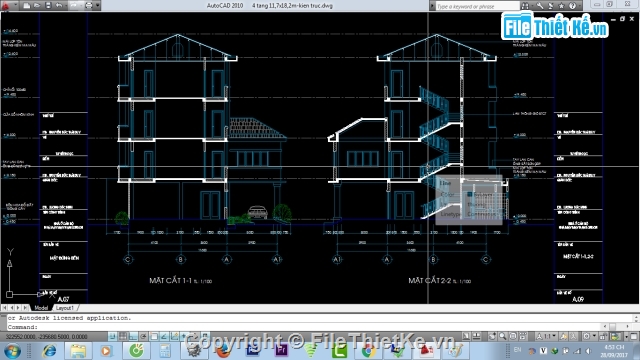Click the taskbar clock showing 28/09/2017
Screen dimensions: 640x360
click(x=613, y=351)
